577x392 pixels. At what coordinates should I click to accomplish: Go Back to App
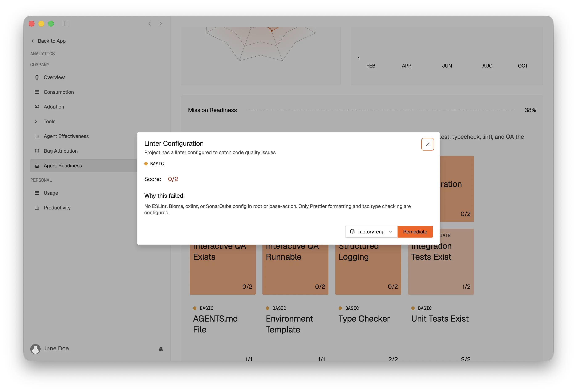pyautogui.click(x=49, y=41)
